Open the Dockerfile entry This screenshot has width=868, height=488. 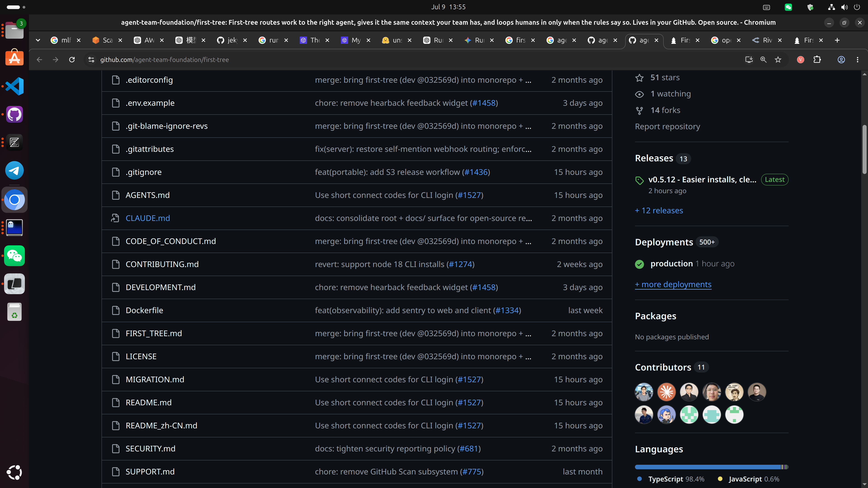144,310
